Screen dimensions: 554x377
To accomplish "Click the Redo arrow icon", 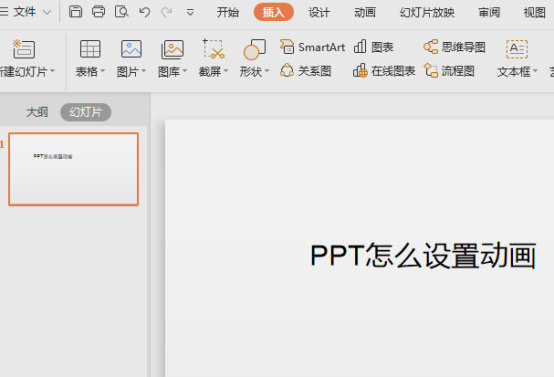I will click(166, 12).
